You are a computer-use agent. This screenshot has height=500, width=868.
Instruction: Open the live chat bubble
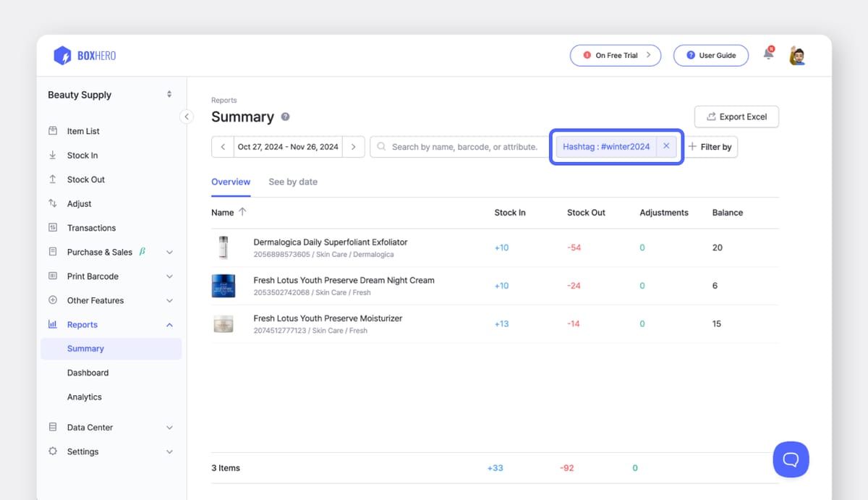pos(791,459)
